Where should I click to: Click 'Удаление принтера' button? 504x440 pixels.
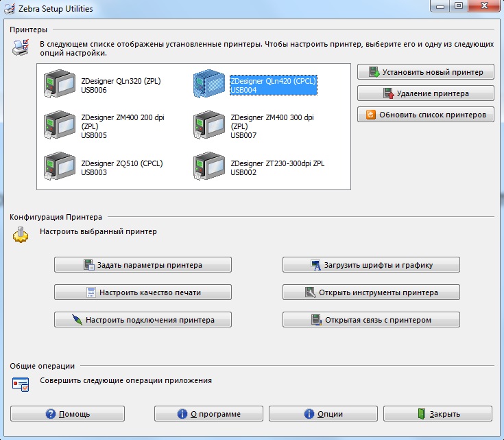pos(425,93)
